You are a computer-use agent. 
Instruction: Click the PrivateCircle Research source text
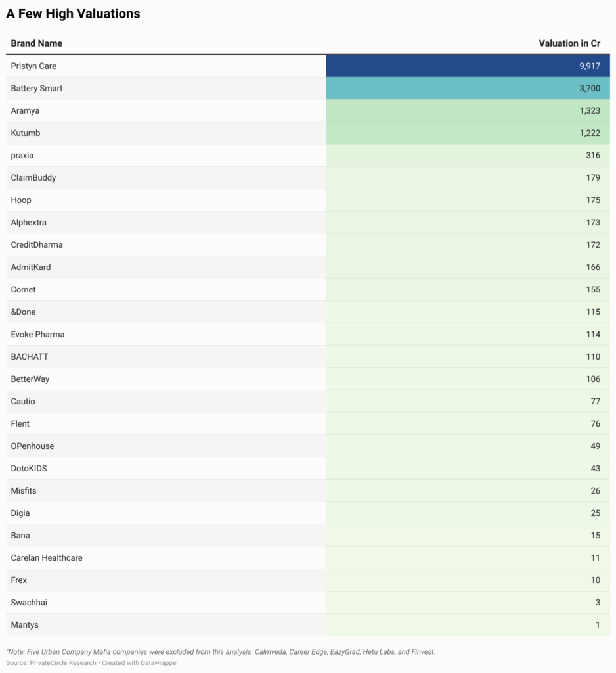coord(63,662)
